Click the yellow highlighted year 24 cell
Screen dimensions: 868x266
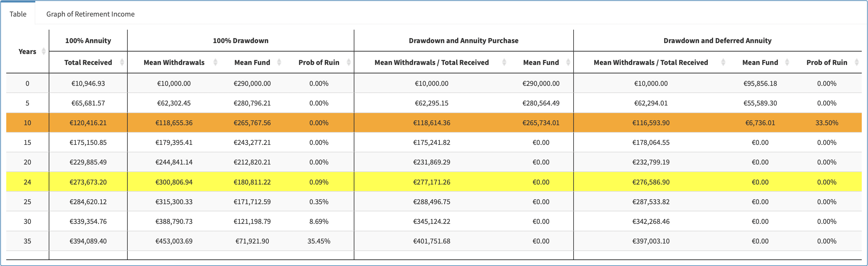(27, 182)
